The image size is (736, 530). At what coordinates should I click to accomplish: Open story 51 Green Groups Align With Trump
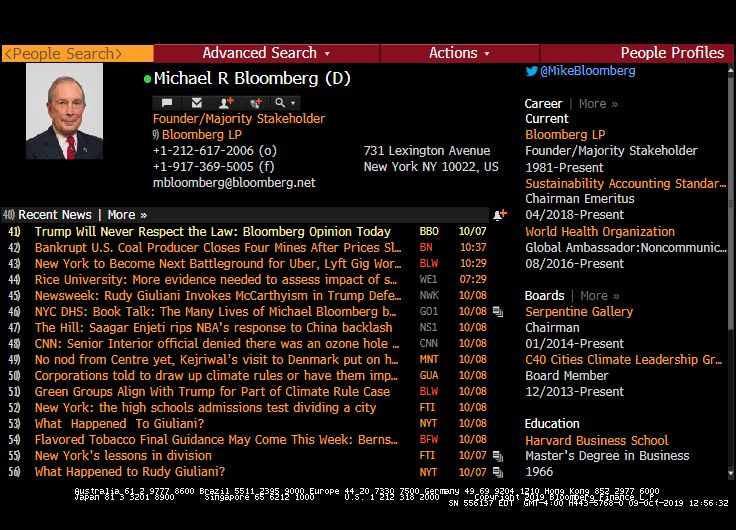[x=212, y=392]
